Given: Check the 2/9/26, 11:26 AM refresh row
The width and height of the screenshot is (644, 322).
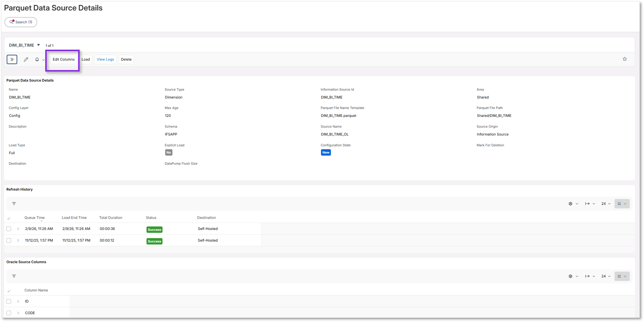Looking at the screenshot, I should click(x=9, y=229).
